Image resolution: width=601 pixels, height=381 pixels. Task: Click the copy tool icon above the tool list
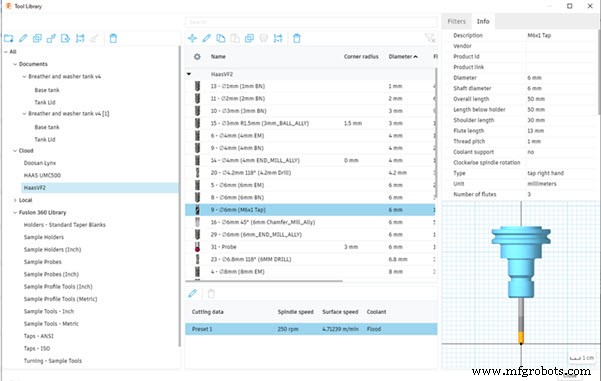point(221,38)
